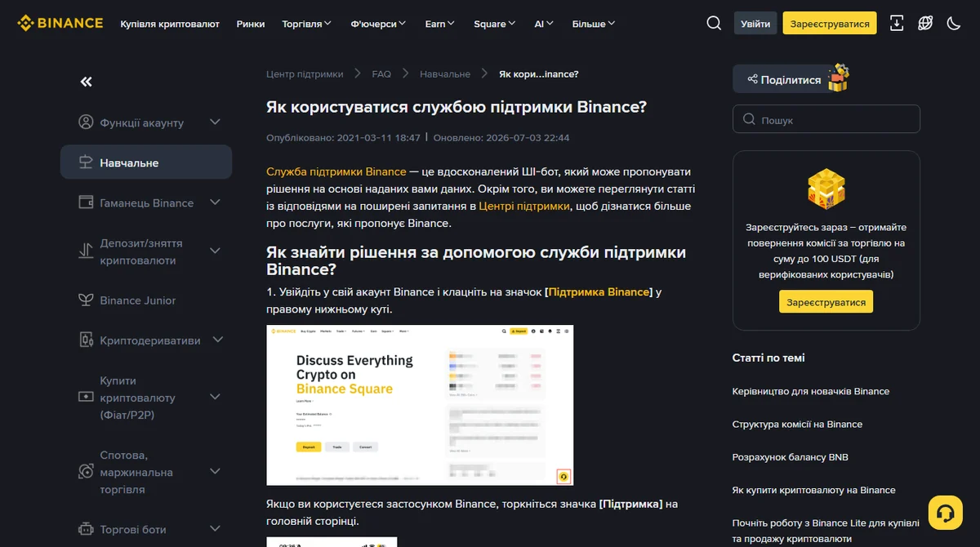980x547 pixels.
Task: Go to Купівля криптовалют
Action: click(x=170, y=24)
